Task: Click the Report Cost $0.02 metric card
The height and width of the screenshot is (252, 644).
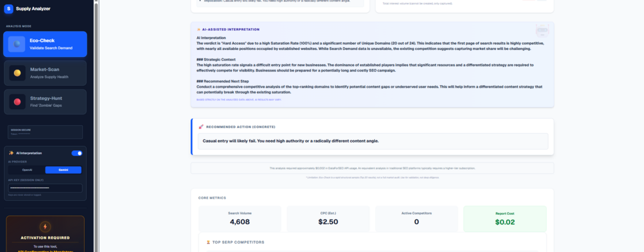Action: pyautogui.click(x=505, y=219)
